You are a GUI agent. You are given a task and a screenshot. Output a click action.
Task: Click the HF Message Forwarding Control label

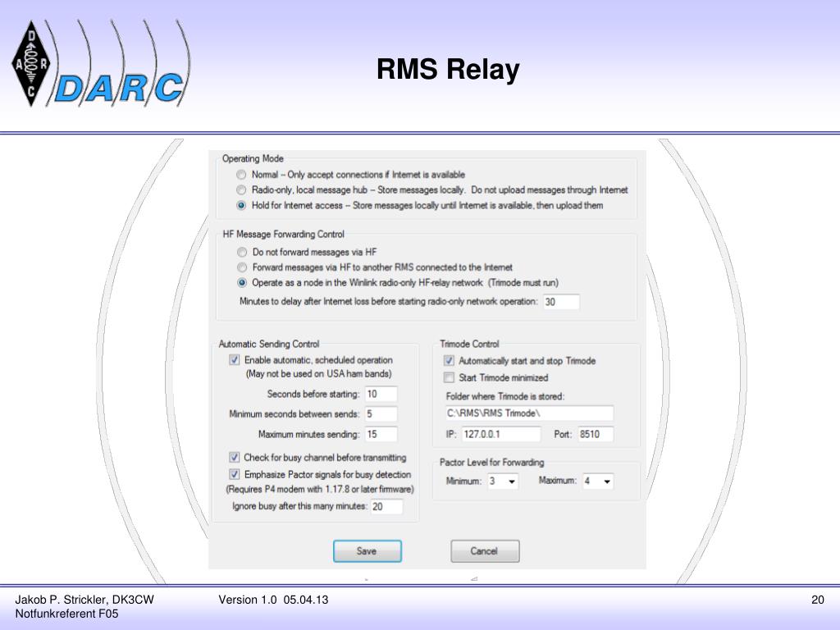click(283, 234)
